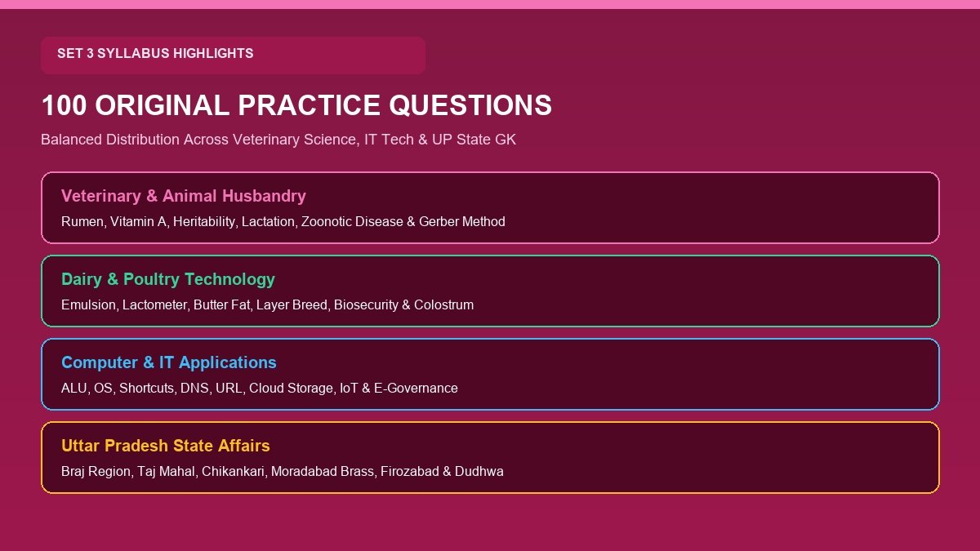Click the Uttar Pradesh State Affairs title
The width and height of the screenshot is (980, 551).
166,446
